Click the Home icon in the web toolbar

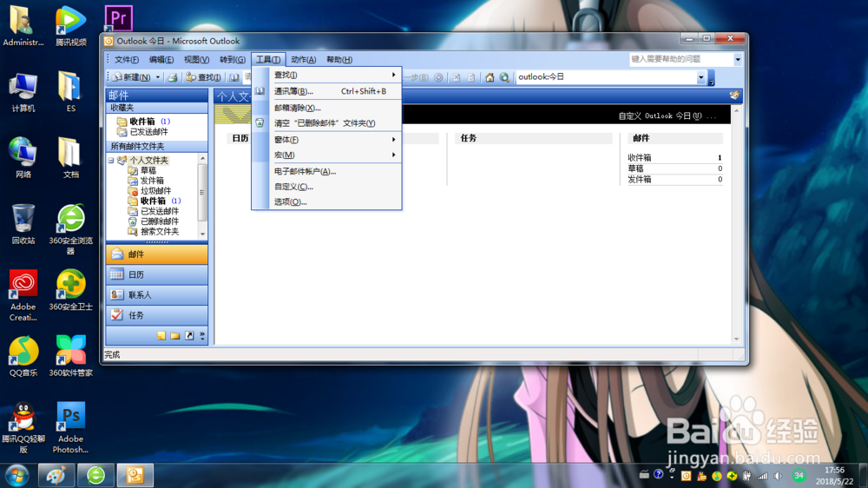[x=490, y=77]
